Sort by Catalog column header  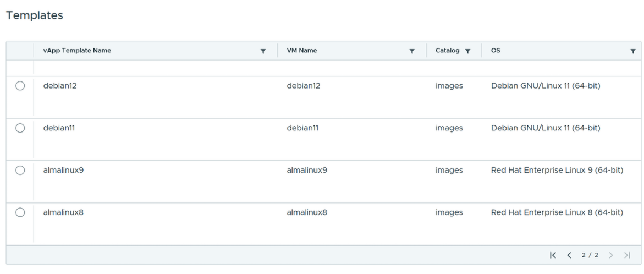(448, 51)
